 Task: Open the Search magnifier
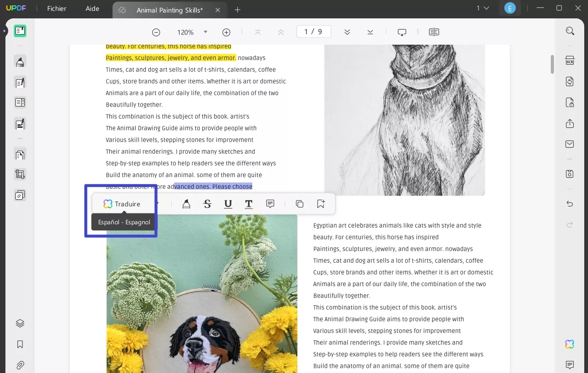[570, 31]
